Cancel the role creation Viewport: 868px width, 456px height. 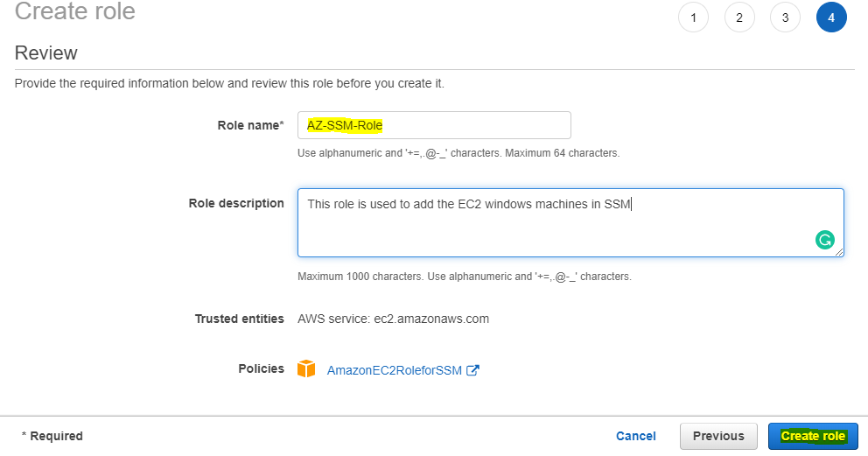tap(635, 436)
